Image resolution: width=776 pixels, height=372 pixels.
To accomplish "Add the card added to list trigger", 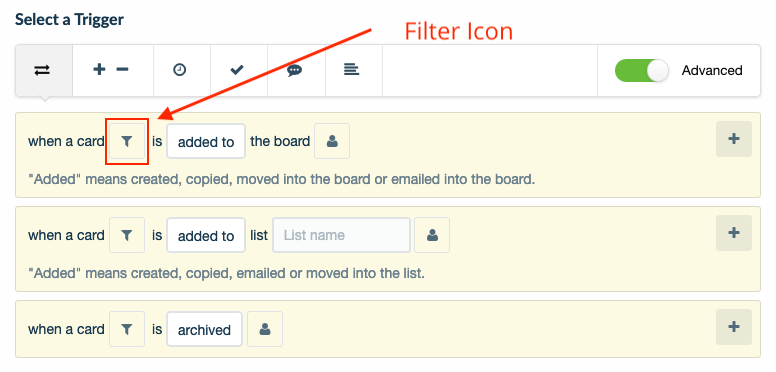I will (734, 232).
